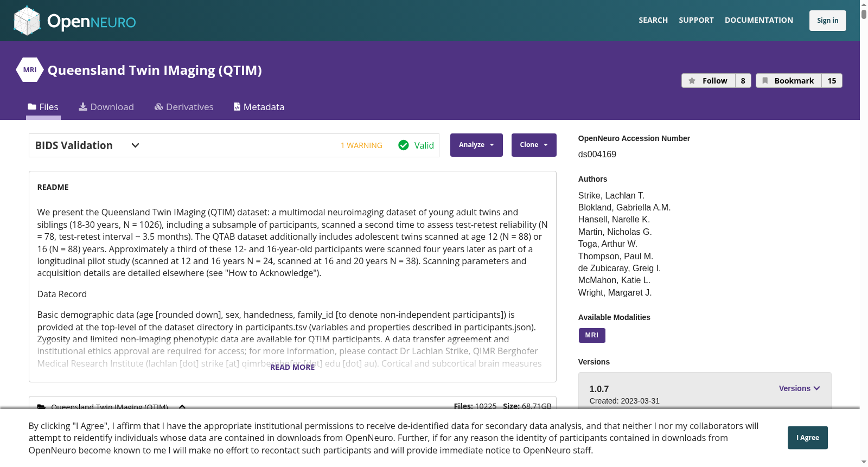868x467 pixels.
Task: Switch to the Download tab
Action: (x=106, y=107)
